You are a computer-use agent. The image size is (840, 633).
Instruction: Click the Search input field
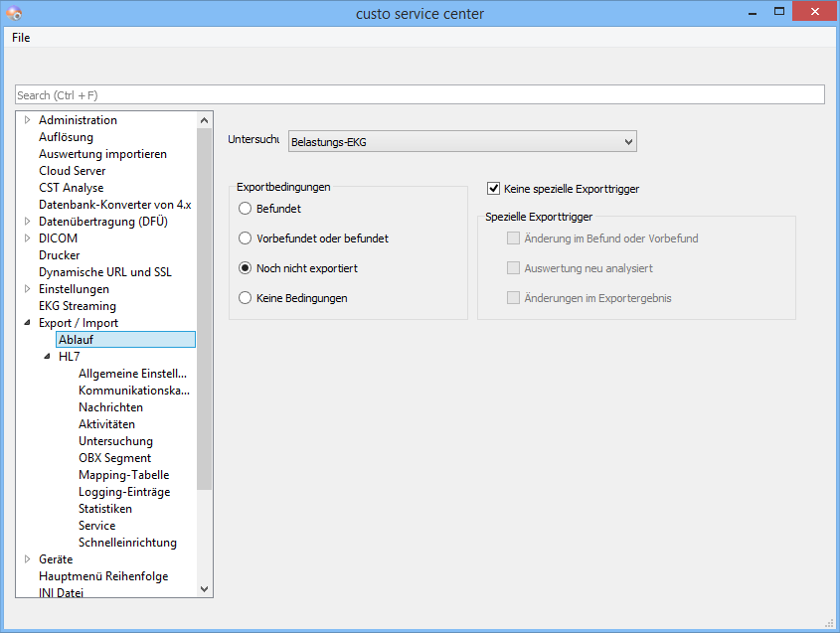[x=420, y=95]
